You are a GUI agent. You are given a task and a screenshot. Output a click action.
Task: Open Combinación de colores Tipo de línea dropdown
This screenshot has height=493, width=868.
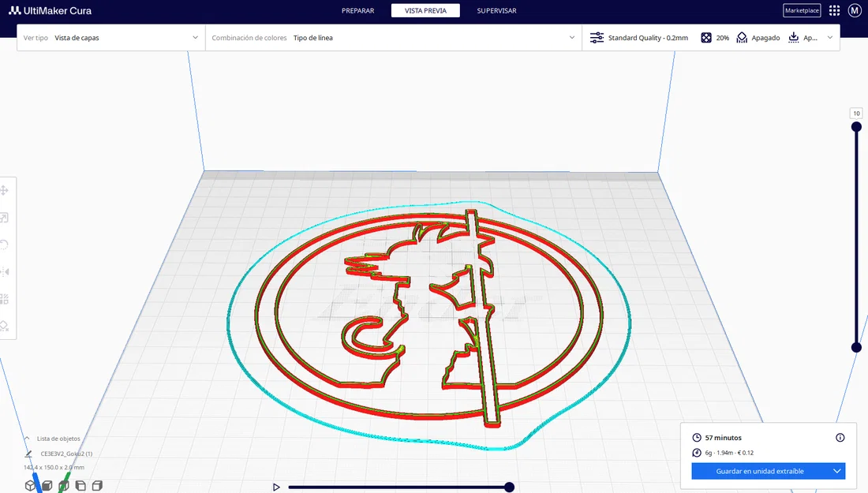(394, 38)
